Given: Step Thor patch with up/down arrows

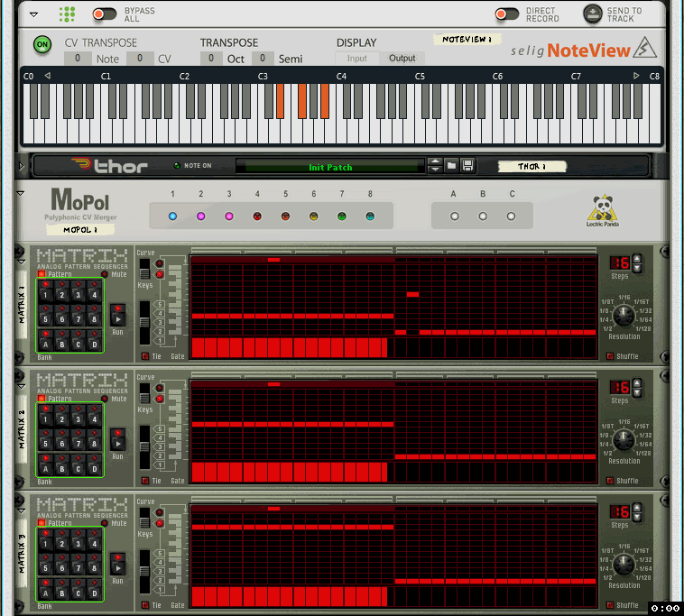Looking at the screenshot, I should point(435,166).
